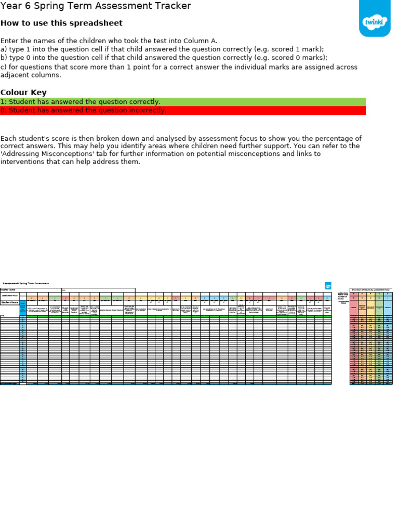Image resolution: width=399 pixels, height=532 pixels.
Task: Click the large twinkl logo
Action: tap(375, 18)
